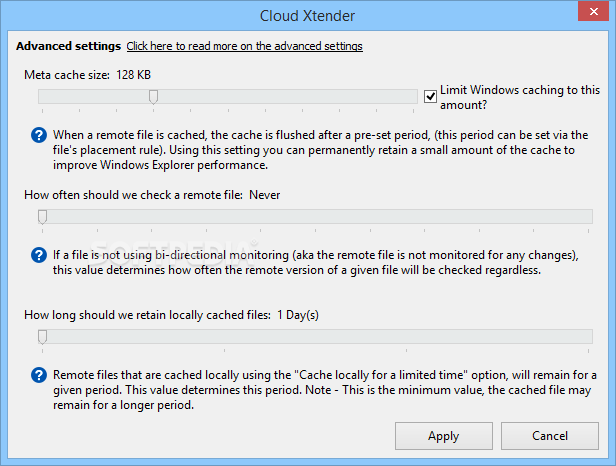Image resolution: width=616 pixels, height=466 pixels.
Task: Click the 'Limit Windows caching to this amount?' label
Action: click(x=520, y=97)
